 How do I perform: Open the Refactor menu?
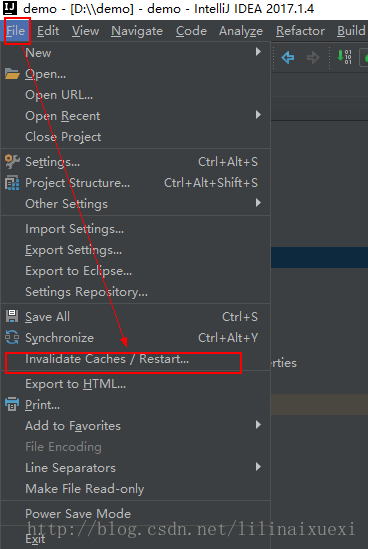click(300, 31)
